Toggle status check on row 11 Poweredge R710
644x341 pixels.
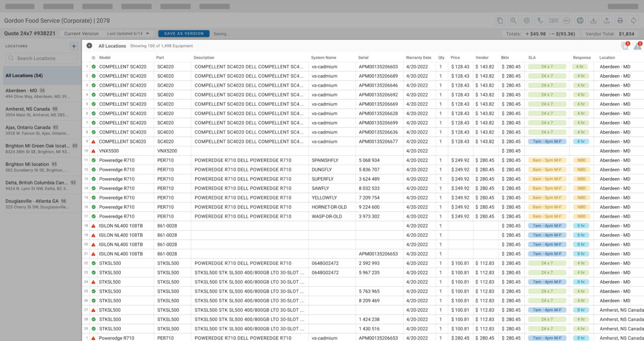click(94, 160)
